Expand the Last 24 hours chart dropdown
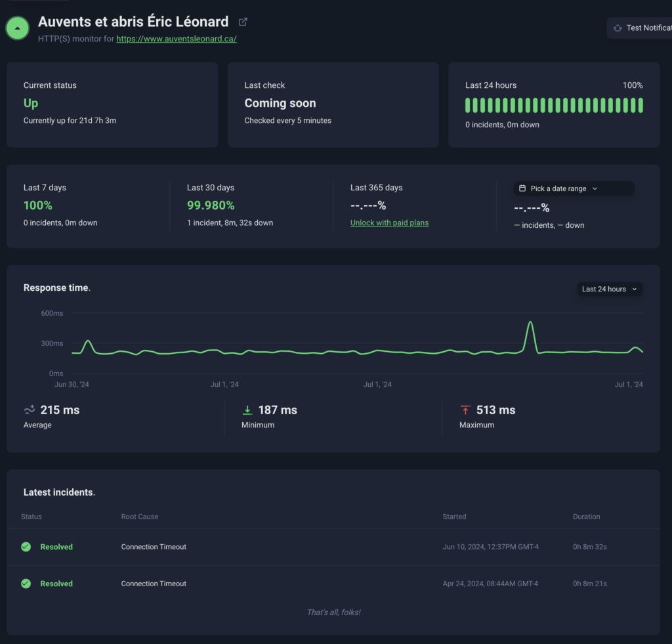672x644 pixels. click(610, 289)
